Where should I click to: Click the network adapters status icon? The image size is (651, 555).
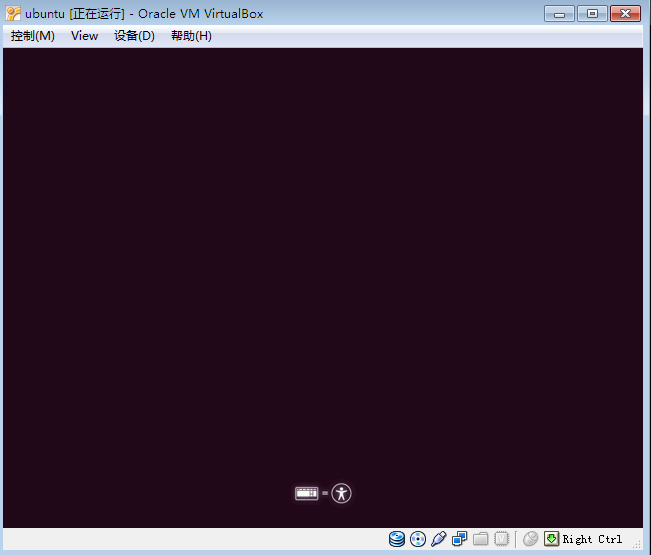460,539
